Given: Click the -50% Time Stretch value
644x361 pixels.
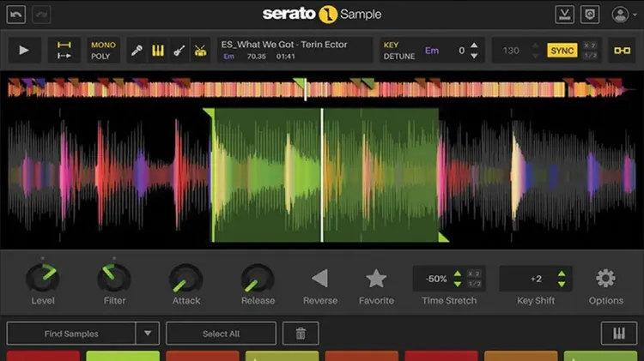Looking at the screenshot, I should pos(436,279).
